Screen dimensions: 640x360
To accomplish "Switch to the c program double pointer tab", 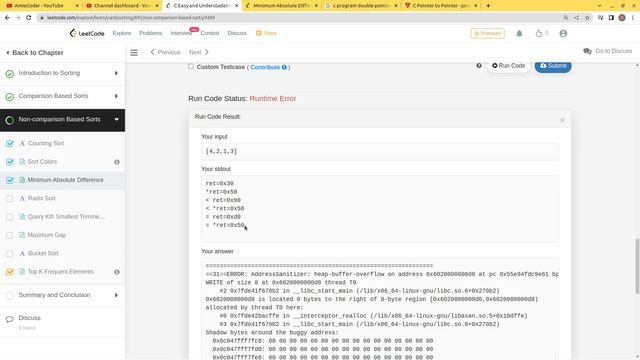I will [x=361, y=6].
